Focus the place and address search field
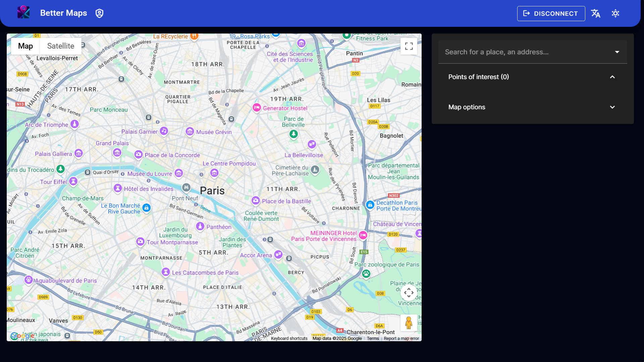The height and width of the screenshot is (362, 644). (x=523, y=52)
